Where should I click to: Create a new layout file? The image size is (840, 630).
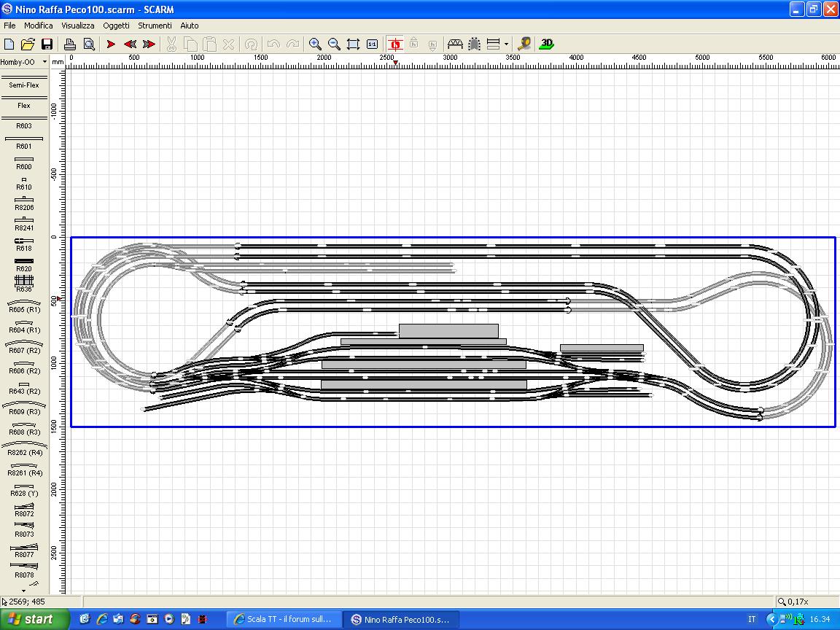pyautogui.click(x=9, y=44)
